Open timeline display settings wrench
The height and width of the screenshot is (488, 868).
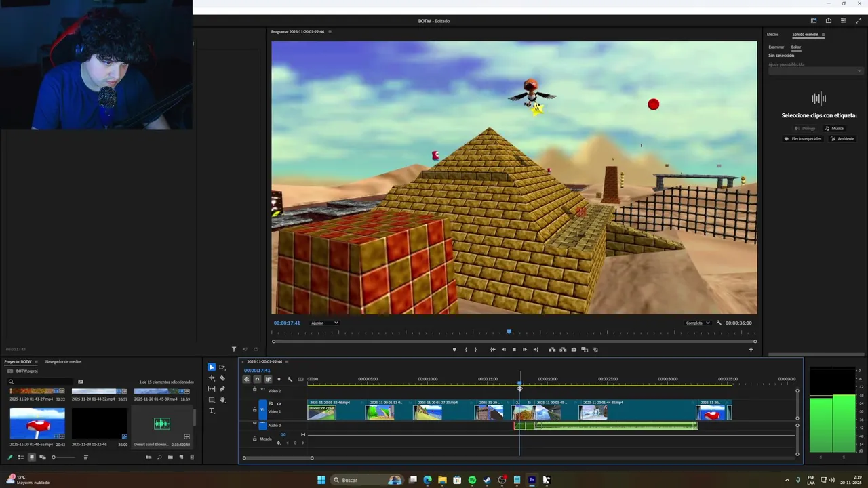(290, 380)
